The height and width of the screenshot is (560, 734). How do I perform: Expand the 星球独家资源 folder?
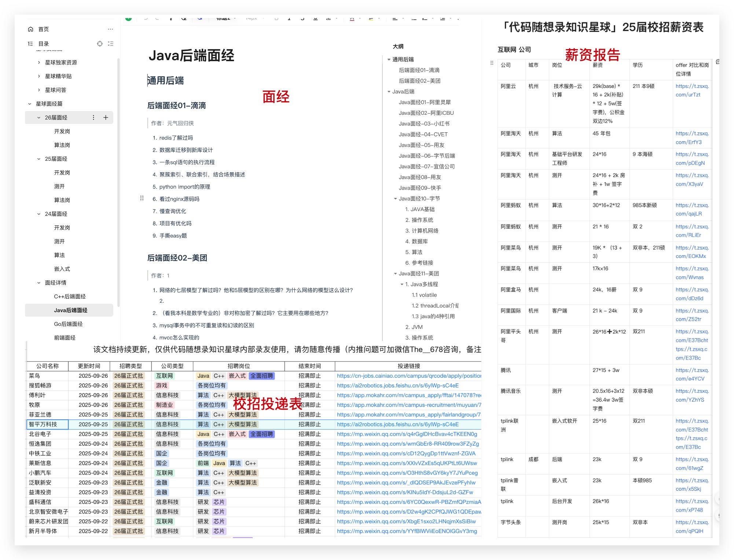click(x=39, y=63)
